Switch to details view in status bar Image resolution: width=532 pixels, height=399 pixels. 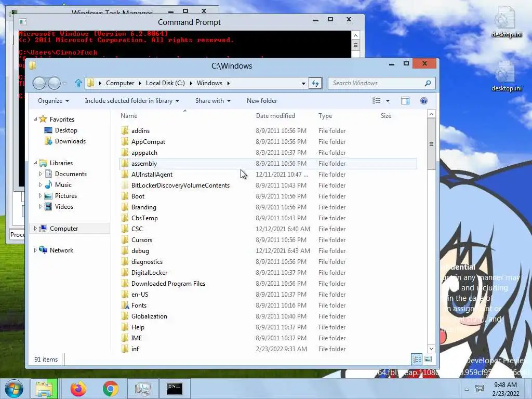(x=417, y=359)
